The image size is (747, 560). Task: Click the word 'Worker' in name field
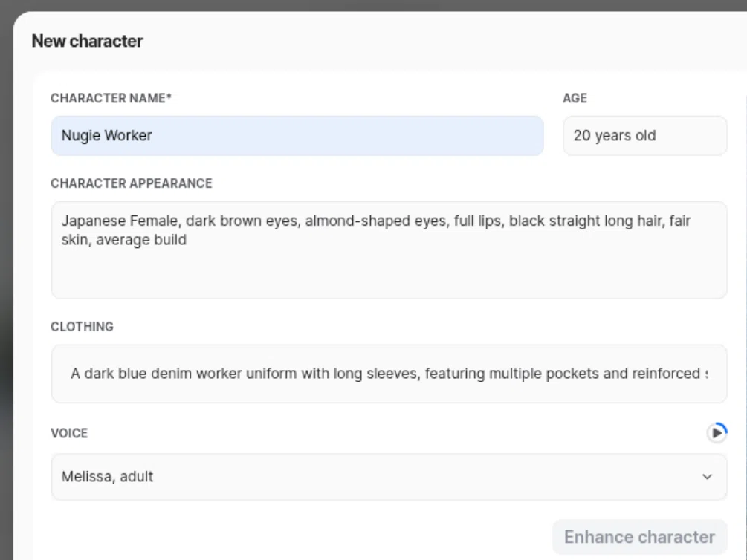click(128, 136)
